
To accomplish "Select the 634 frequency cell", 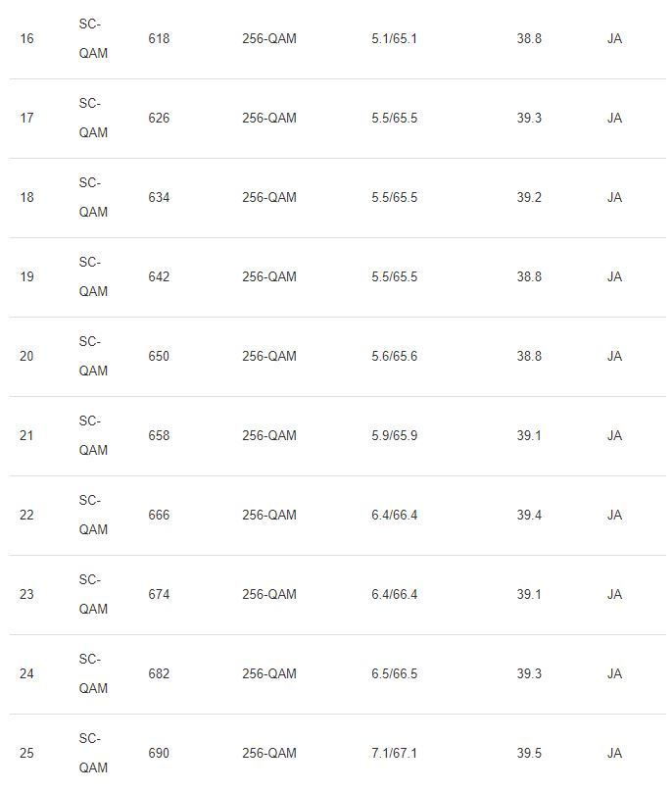I will click(159, 198).
